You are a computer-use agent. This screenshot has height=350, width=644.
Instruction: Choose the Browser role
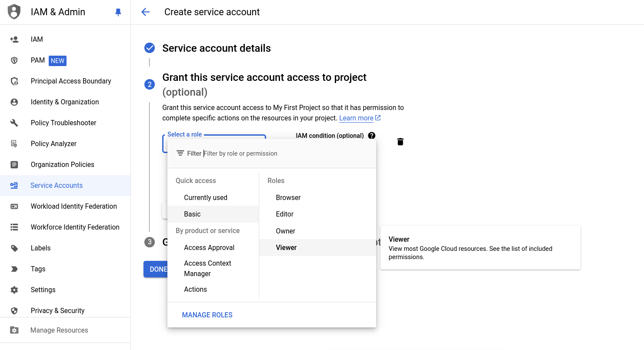click(317, 198)
